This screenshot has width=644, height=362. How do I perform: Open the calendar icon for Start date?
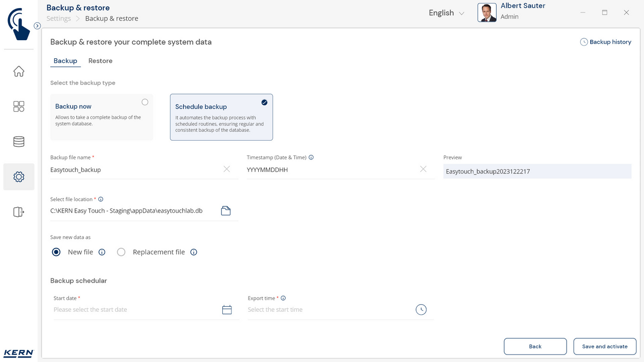click(x=227, y=310)
